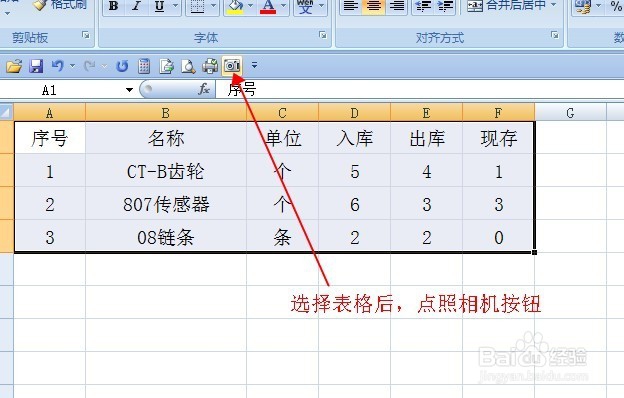624x398 pixels.
Task: Open file with the folder icon
Action: [x=14, y=66]
